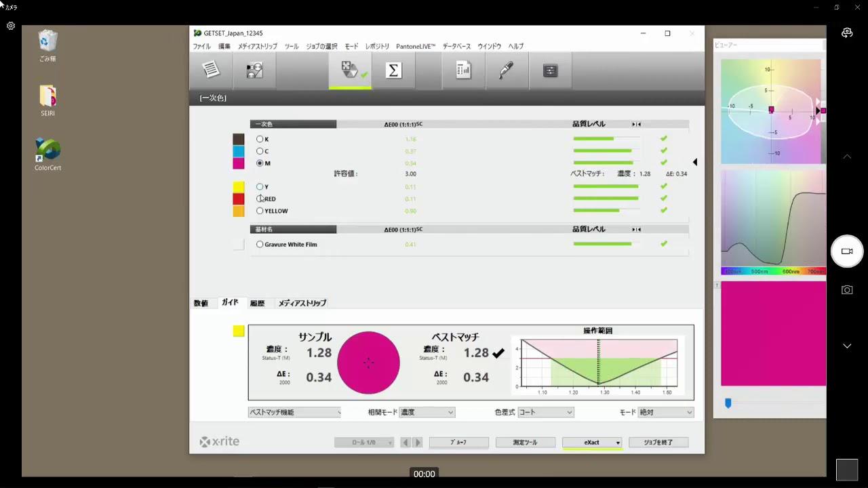Click the color patches setup toolbar icon

tap(254, 70)
